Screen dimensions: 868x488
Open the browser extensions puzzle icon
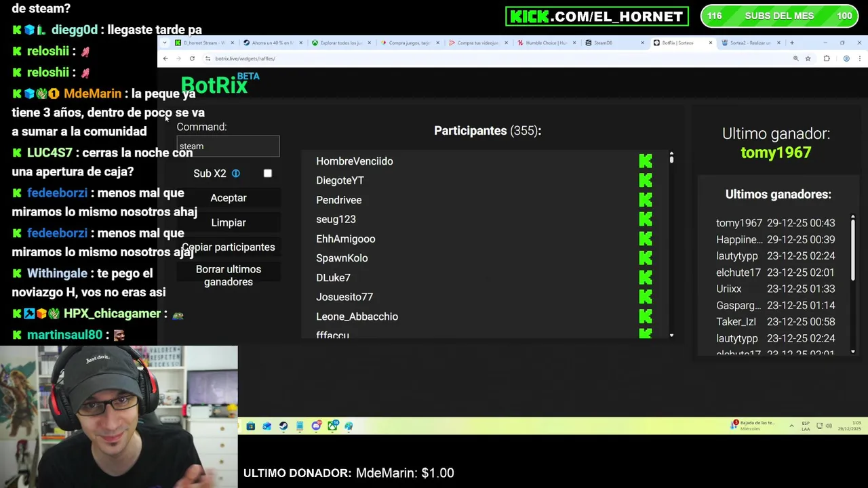(x=827, y=58)
